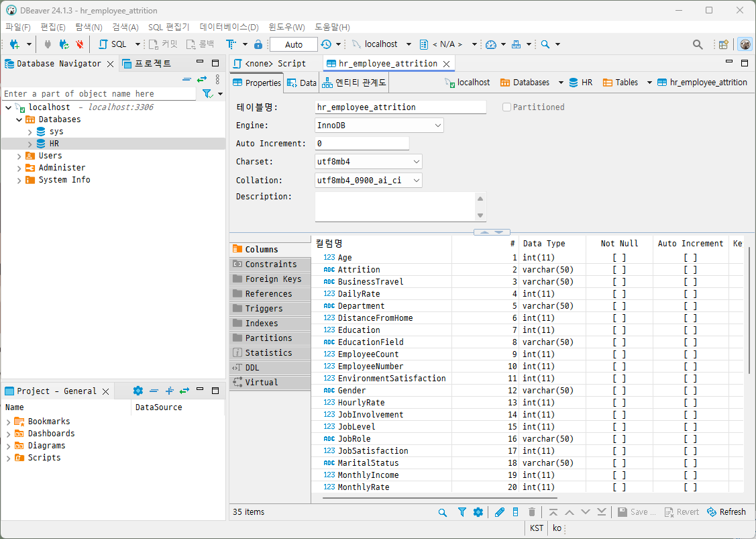Click the New Database Connection plug icon
Screen dimensions: 756x539
tap(15, 44)
